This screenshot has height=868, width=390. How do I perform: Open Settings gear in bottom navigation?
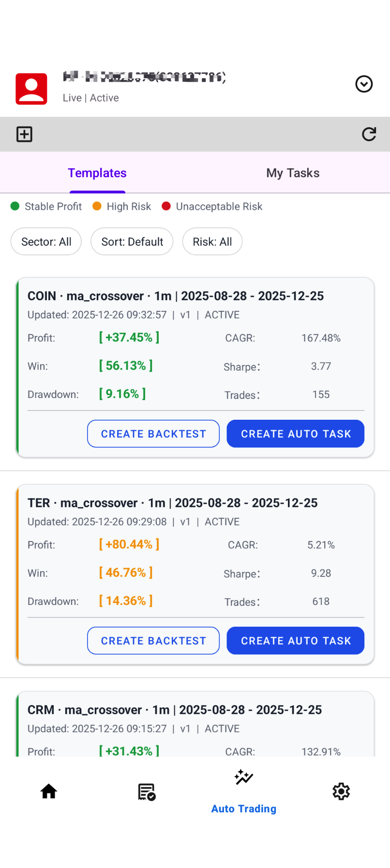(341, 792)
